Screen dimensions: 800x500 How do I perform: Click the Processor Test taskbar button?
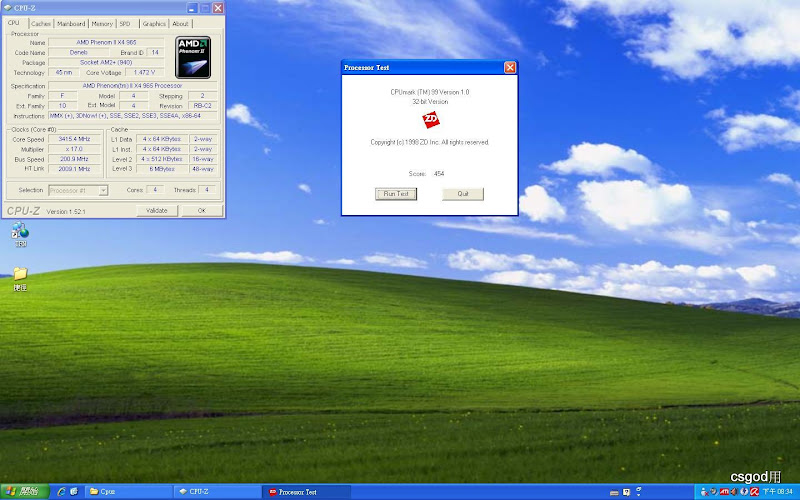[x=307, y=492]
